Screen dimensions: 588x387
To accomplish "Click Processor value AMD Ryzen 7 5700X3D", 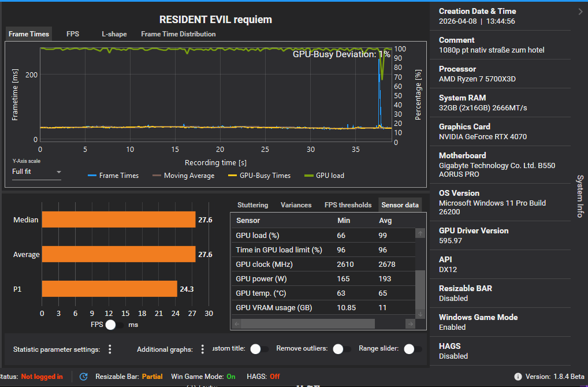I will pos(477,79).
